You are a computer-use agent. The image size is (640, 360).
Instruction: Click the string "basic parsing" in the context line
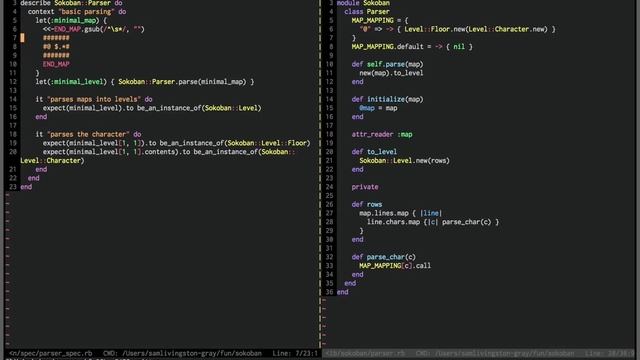87,11
